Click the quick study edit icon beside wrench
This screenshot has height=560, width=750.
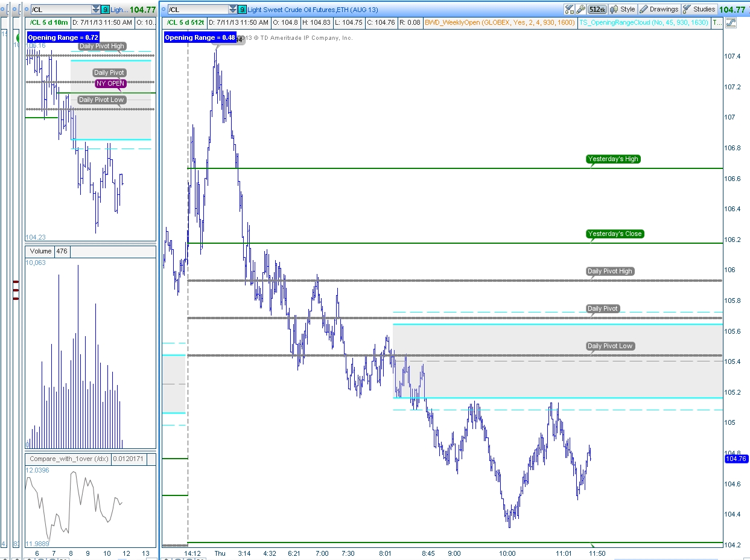tap(569, 9)
